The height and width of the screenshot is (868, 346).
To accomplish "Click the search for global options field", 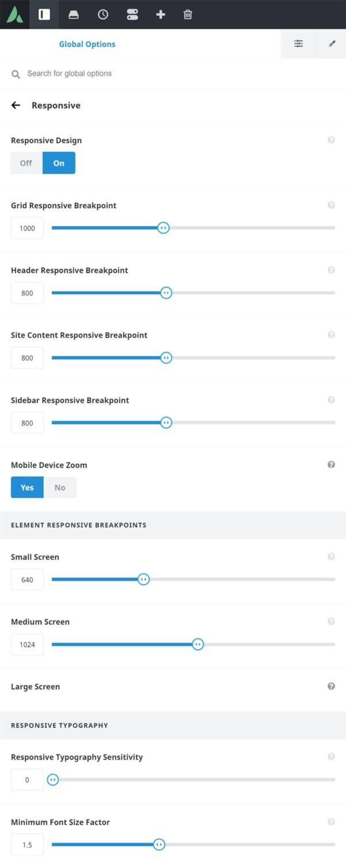I will pos(86,73).
